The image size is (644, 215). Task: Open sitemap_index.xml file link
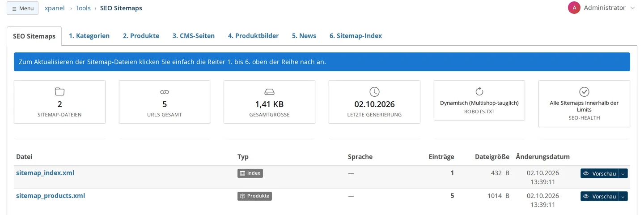(45, 173)
